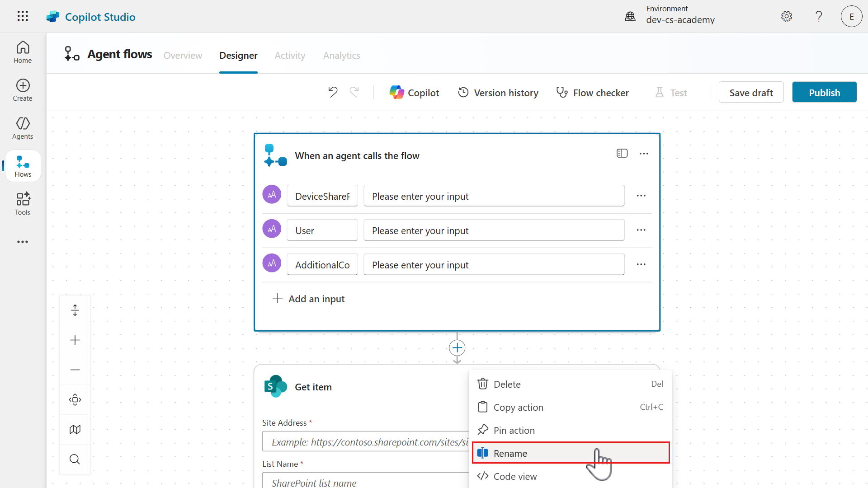Click the Site Address input field
The height and width of the screenshot is (488, 868).
click(365, 442)
